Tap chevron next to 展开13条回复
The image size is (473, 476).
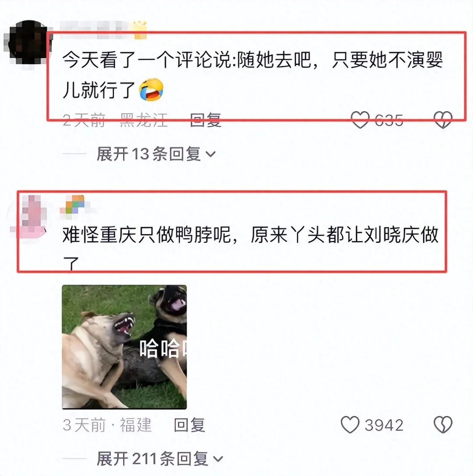[211, 155]
